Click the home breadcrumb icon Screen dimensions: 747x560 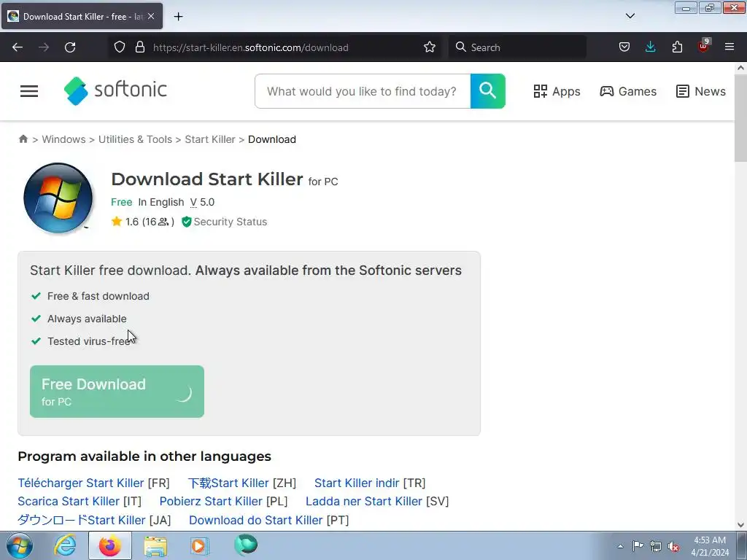[x=23, y=139]
